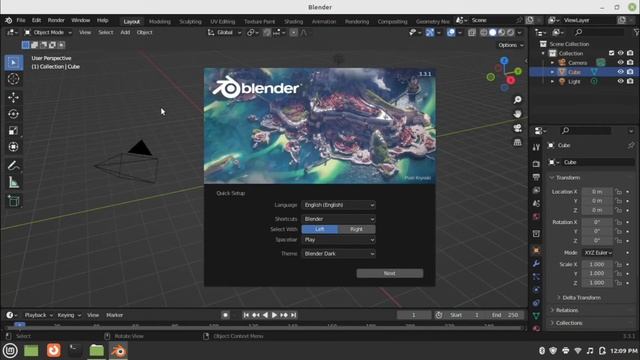Open the Render properties tab
The width and height of the screenshot is (640, 360).
[x=536, y=164]
